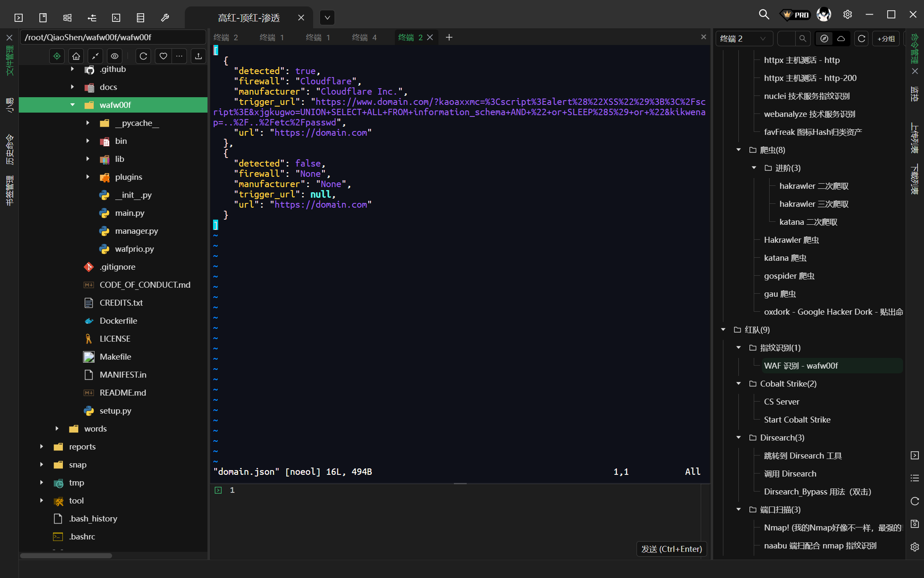The image size is (924, 578).
Task: Collapse the wafw00f folder
Action: pos(72,105)
